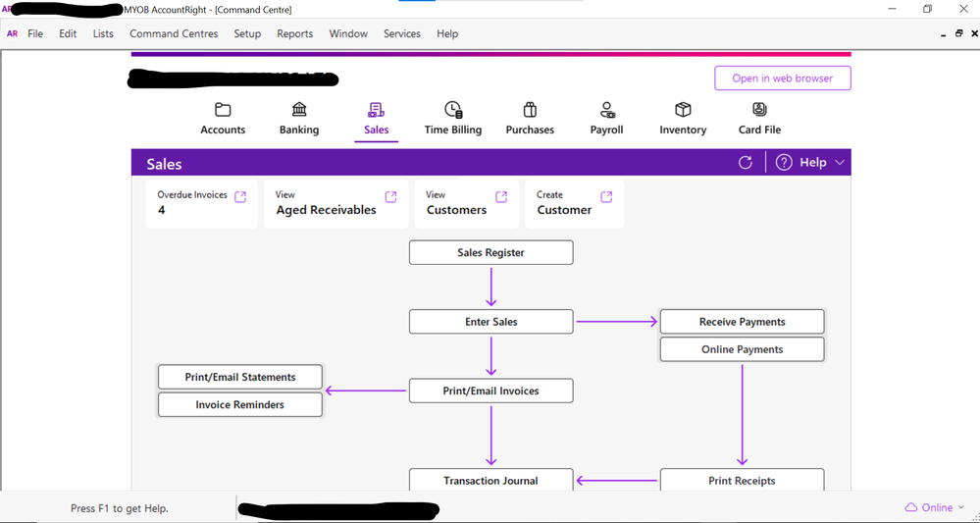Open the Payroll command centre icon
Viewport: 980px width, 523px height.
pyautogui.click(x=606, y=110)
